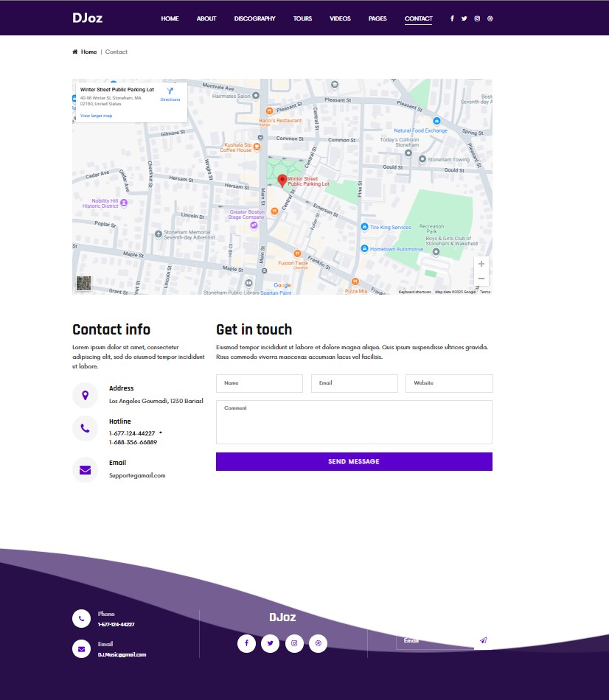Screen dimensions: 609x700
Task: Zoom out on the map
Action: (481, 279)
